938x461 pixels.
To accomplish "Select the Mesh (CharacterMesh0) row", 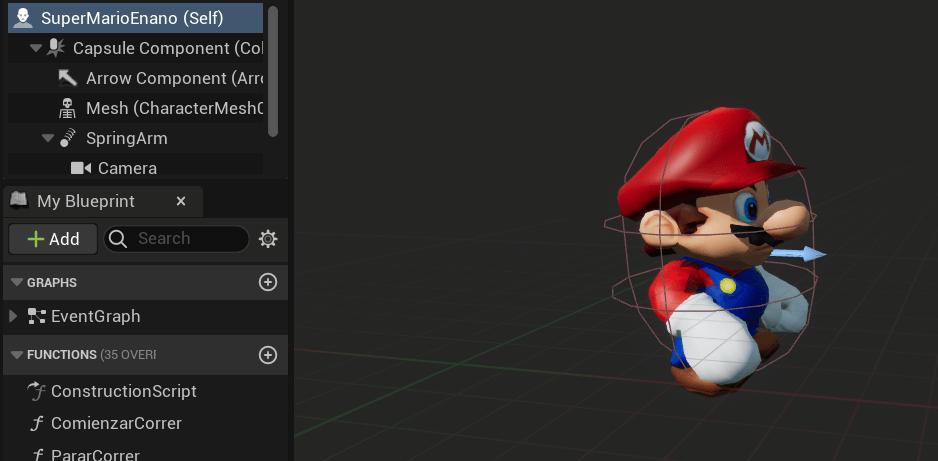I will (135, 108).
